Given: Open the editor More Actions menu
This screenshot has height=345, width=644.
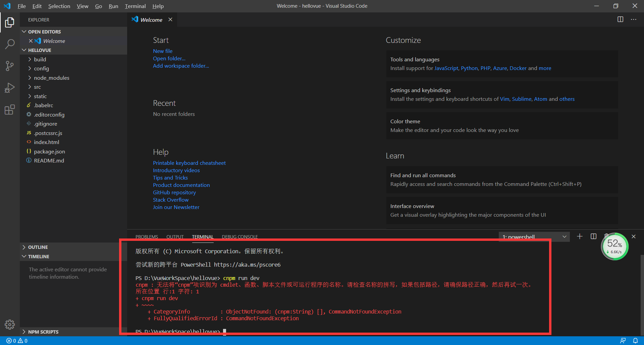Looking at the screenshot, I should pos(633,19).
